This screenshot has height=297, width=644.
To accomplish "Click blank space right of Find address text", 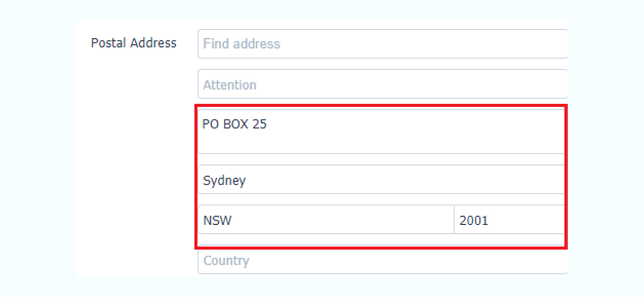I will [x=424, y=44].
